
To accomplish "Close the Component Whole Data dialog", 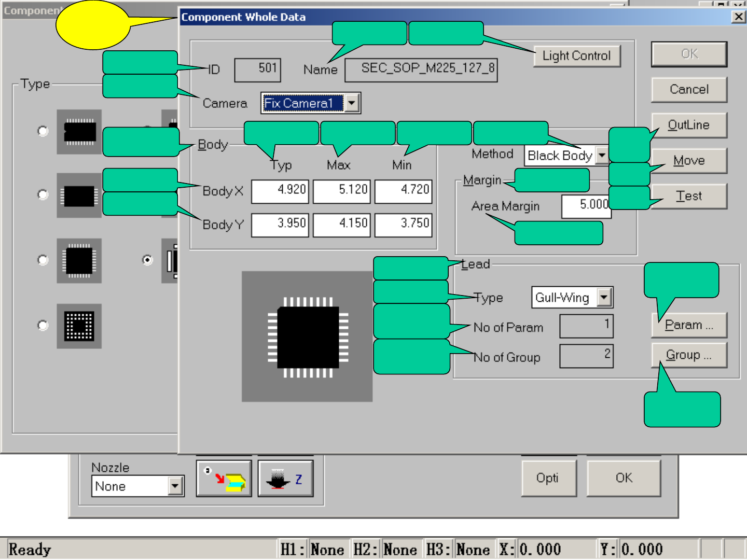I will [x=738, y=17].
